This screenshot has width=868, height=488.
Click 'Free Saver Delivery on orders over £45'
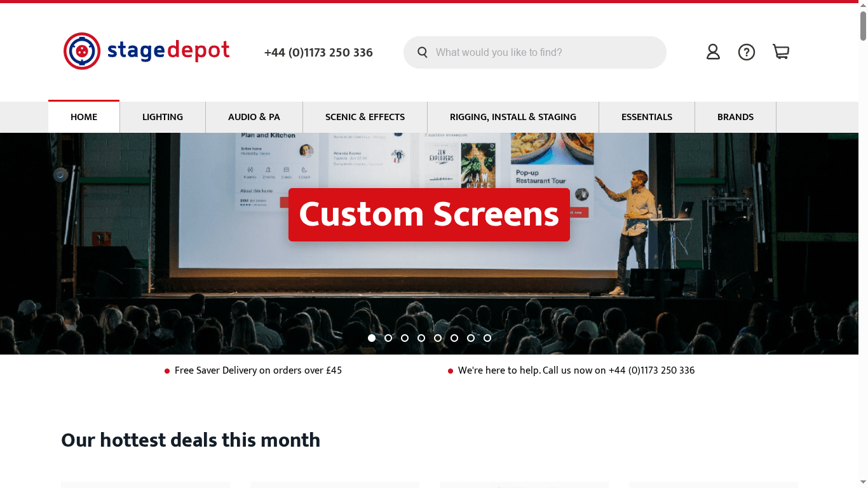point(258,370)
